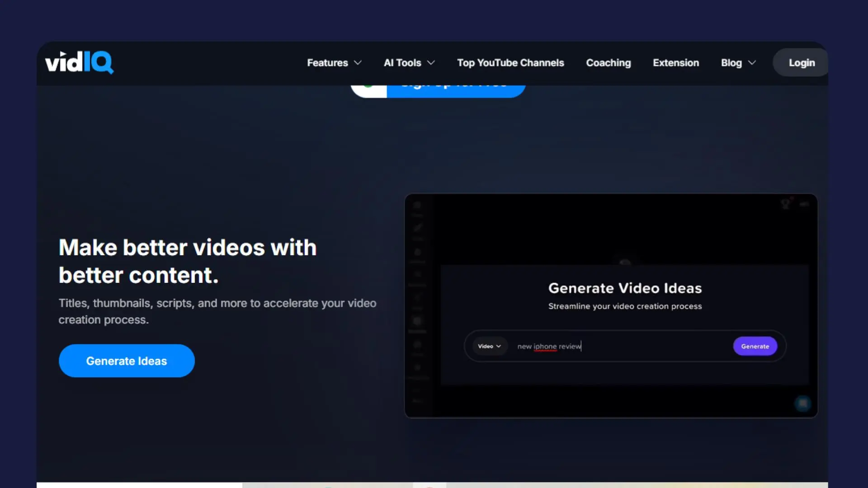Go to Top YouTube Channels
Viewport: 868px width, 488px height.
pyautogui.click(x=510, y=63)
